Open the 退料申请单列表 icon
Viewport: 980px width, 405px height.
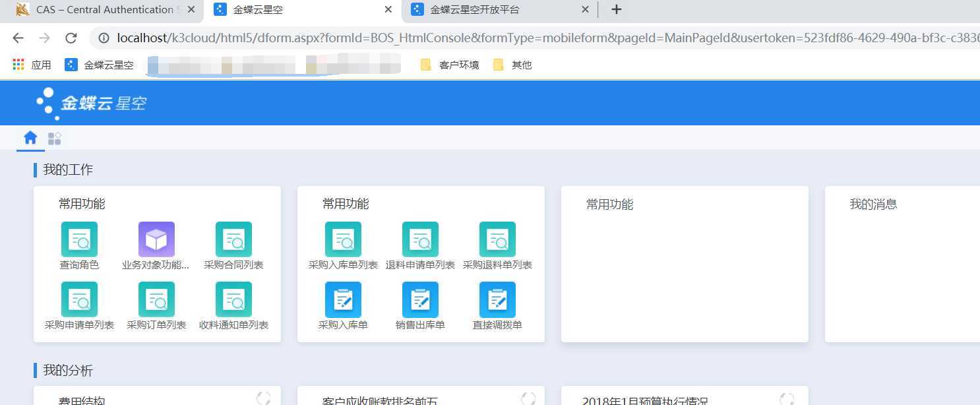tap(420, 239)
